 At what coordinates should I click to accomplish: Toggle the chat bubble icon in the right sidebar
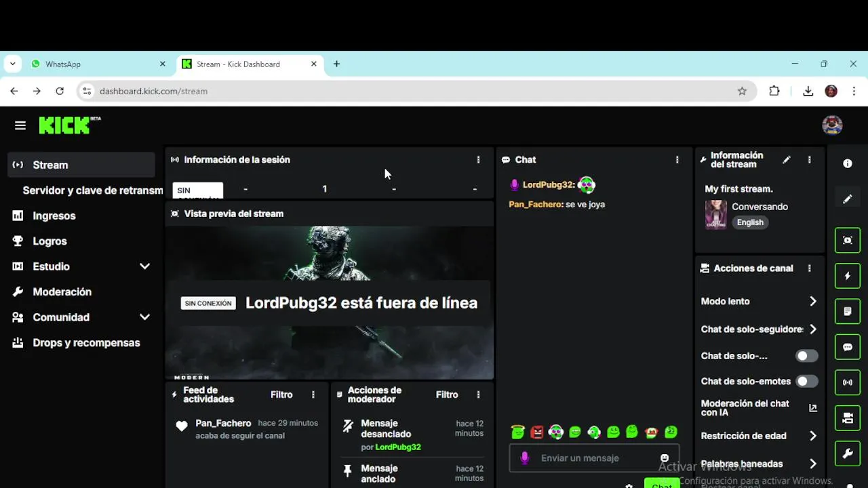tap(848, 347)
